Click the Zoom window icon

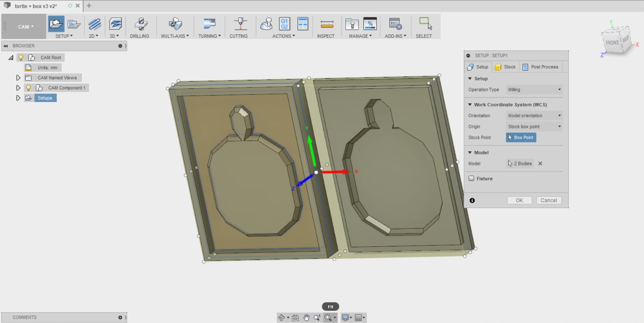[x=317, y=318]
